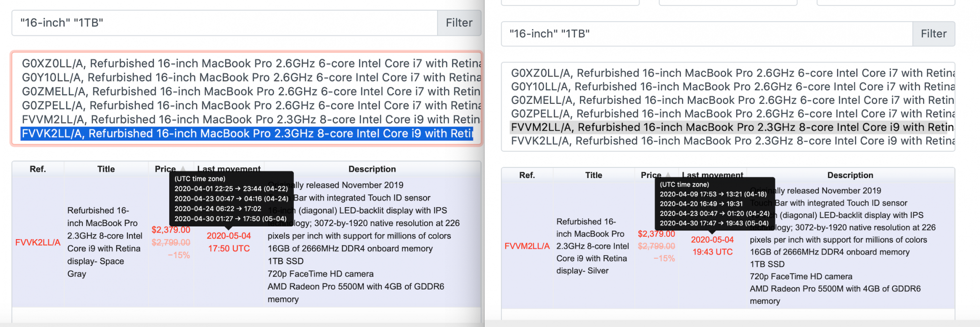Click "720p FaceTime HD camera" in left table
The width and height of the screenshot is (980, 327).
click(x=320, y=274)
